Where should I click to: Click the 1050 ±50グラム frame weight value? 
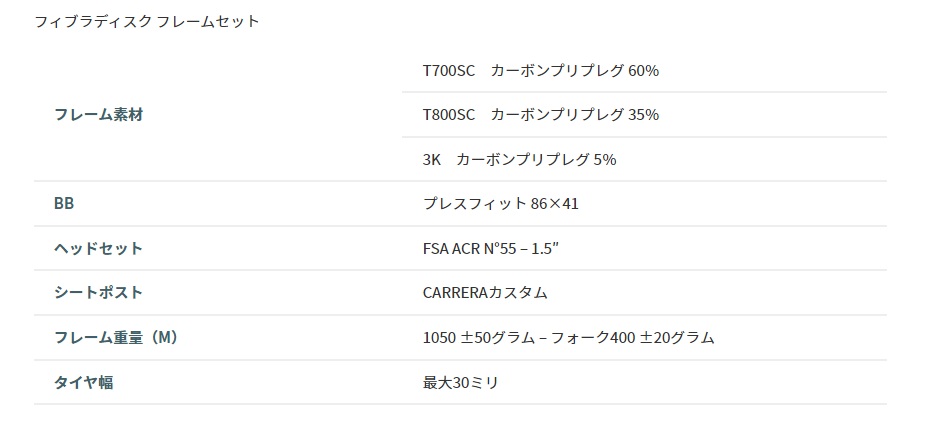476,337
